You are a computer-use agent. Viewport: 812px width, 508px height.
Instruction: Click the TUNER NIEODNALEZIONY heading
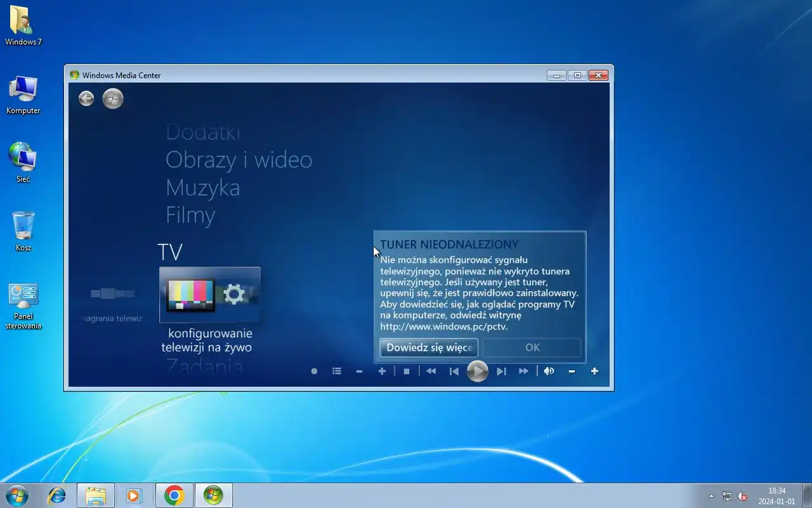click(x=450, y=244)
